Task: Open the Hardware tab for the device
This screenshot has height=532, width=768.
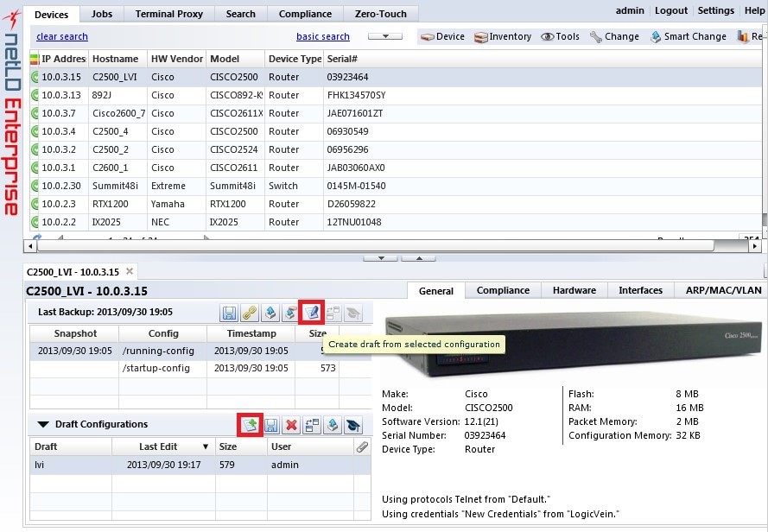Action: tap(574, 290)
